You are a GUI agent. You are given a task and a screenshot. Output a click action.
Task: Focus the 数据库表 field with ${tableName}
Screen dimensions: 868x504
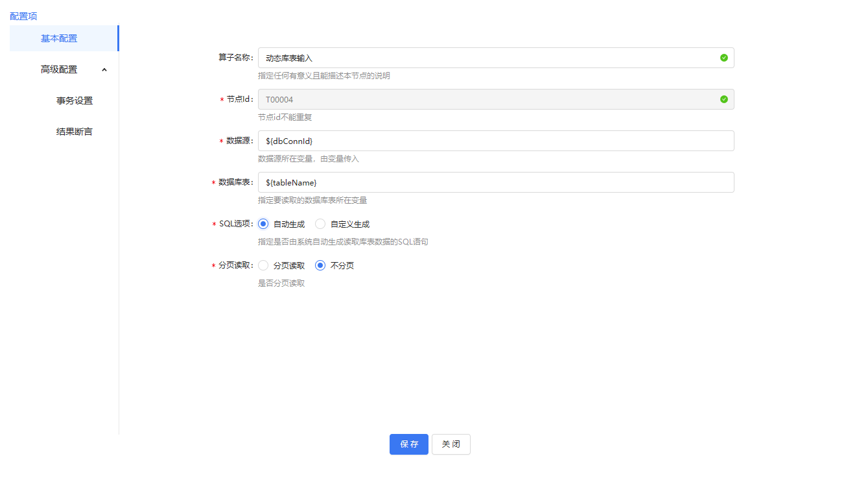click(495, 182)
